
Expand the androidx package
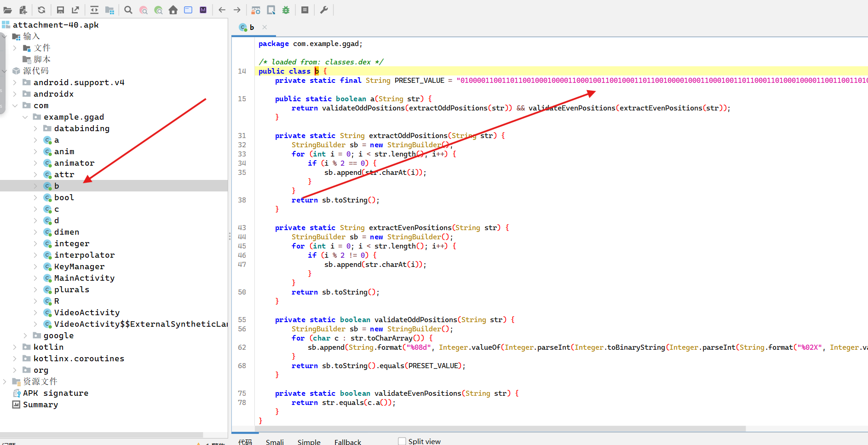(15, 94)
